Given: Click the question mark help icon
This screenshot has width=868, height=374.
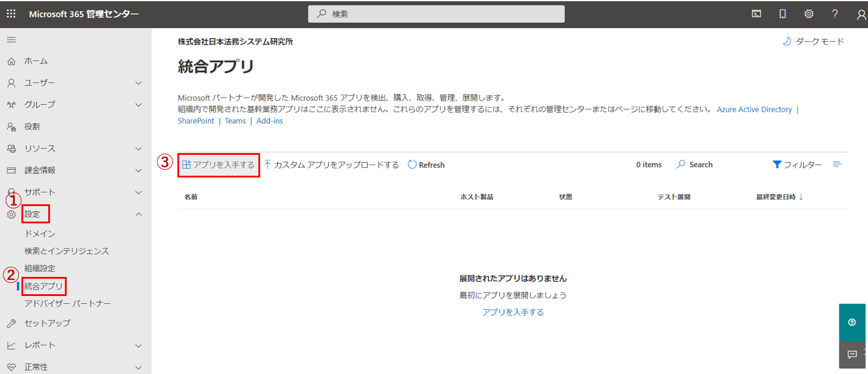Looking at the screenshot, I should 835,14.
